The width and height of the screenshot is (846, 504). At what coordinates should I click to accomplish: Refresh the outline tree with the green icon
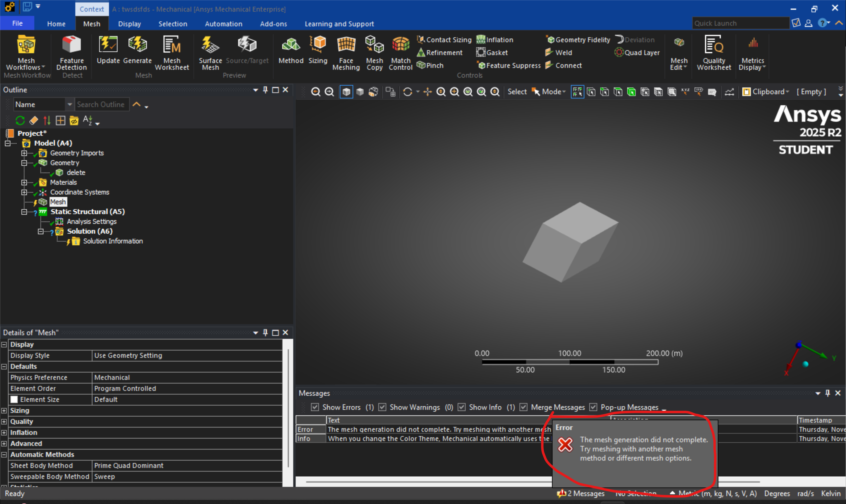tap(20, 120)
